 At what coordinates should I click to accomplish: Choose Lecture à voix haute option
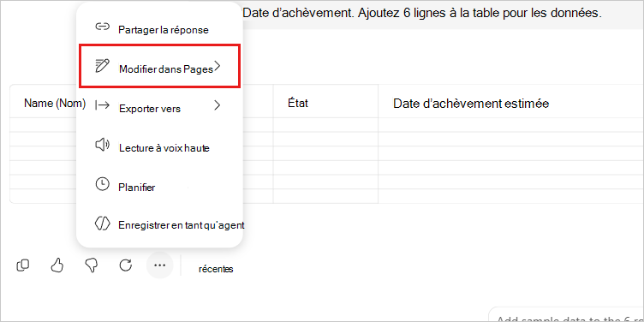(160, 146)
